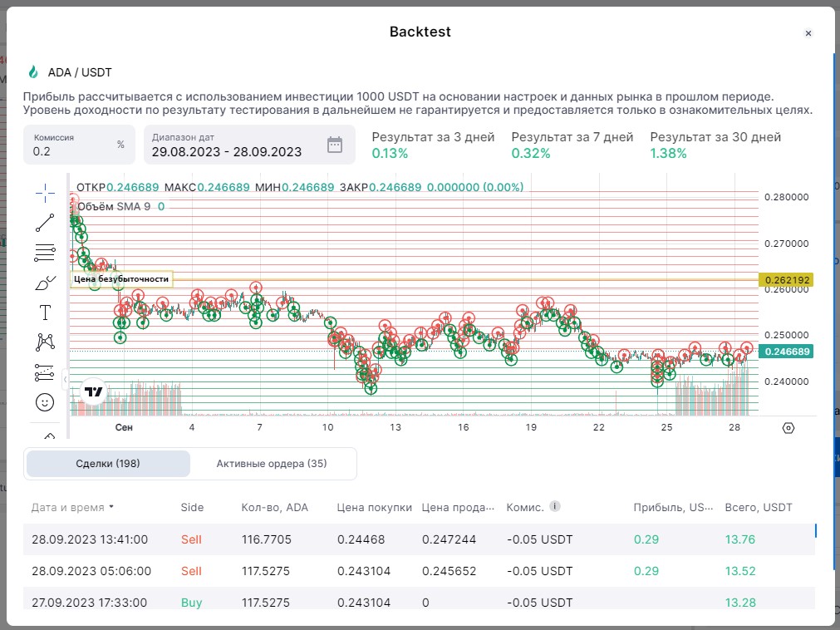
Task: Select the brush drawing tool
Action: click(45, 283)
